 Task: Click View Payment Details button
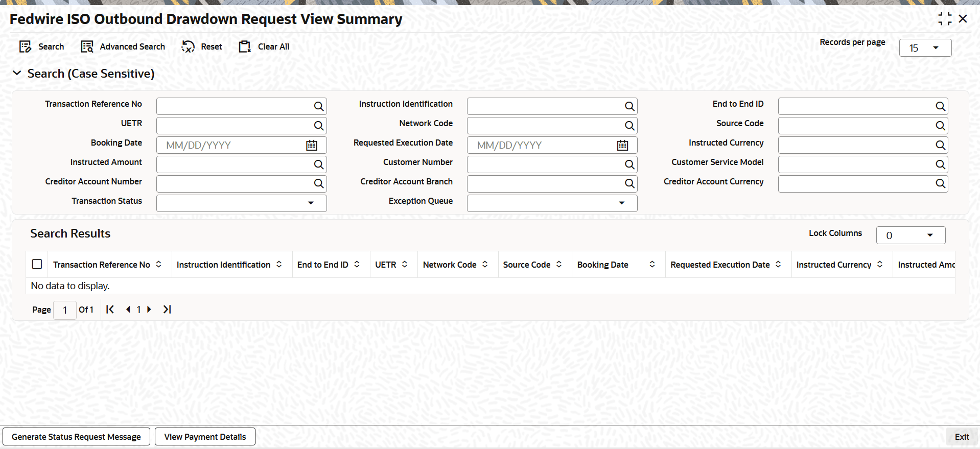(205, 437)
